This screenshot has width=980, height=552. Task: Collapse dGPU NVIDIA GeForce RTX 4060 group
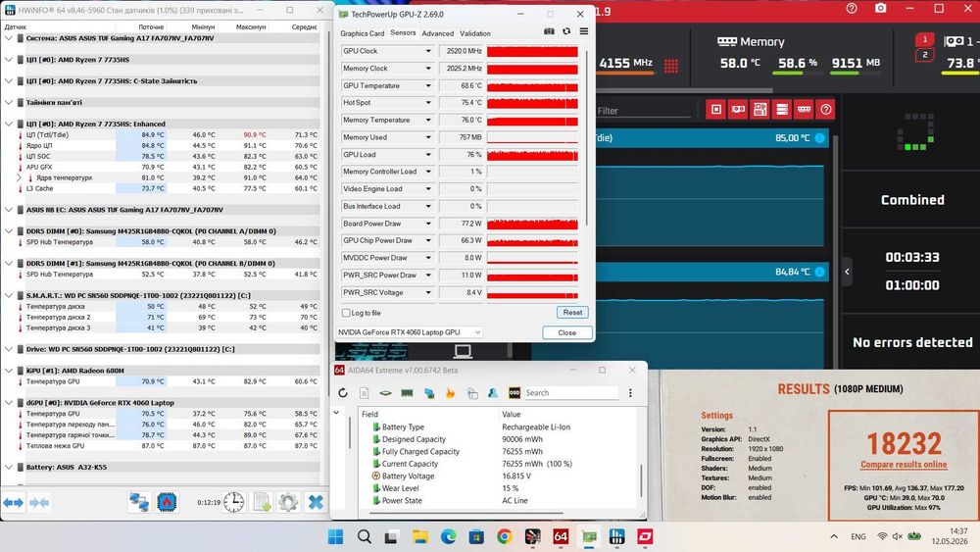pos(8,403)
